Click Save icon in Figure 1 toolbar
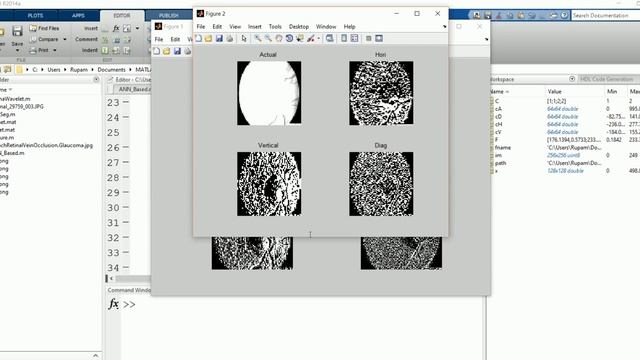This screenshot has width=640, height=360. click(177, 51)
